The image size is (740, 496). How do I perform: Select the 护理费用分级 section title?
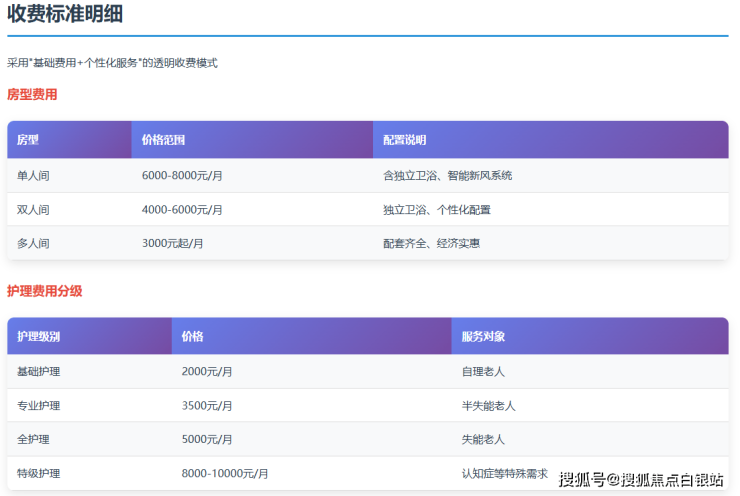pos(45,291)
